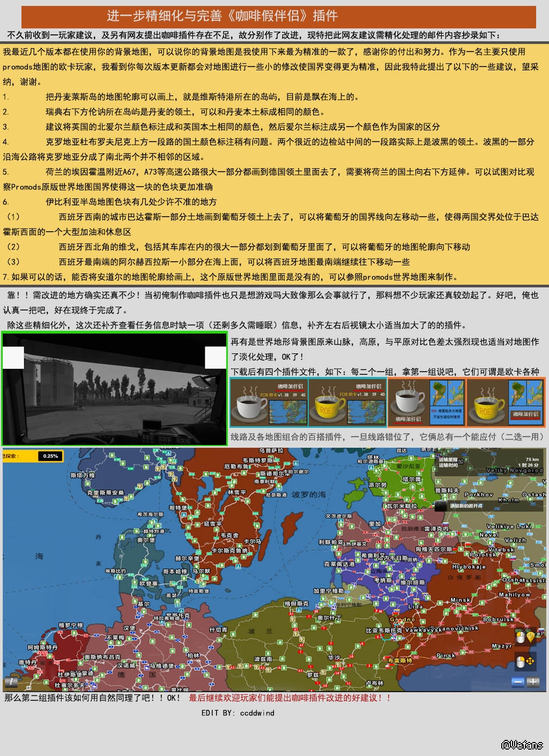This screenshot has width=549, height=756.
Task: Zoom in with the map plus button
Action: pyautogui.click(x=532, y=682)
